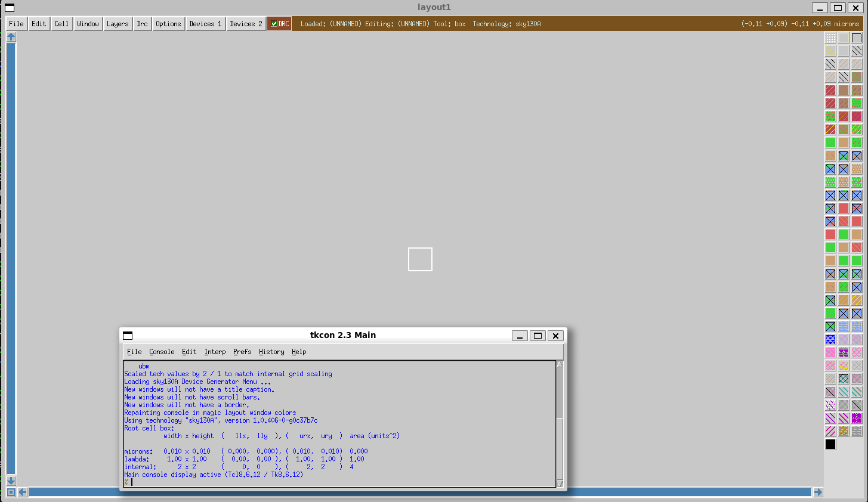The width and height of the screenshot is (868, 502).
Task: Click the tkcon command prompt line
Action: (x=340, y=482)
